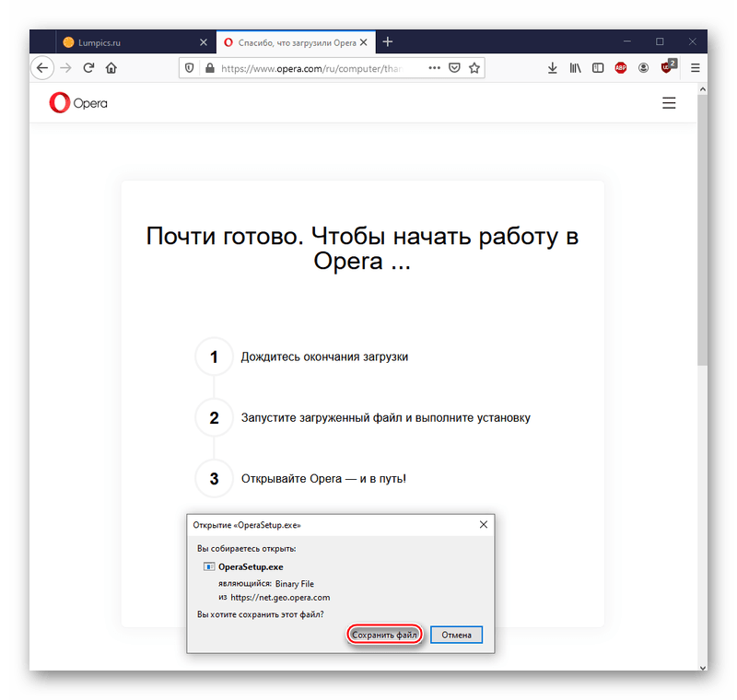Click the OperaSetup.exe file name

point(251,567)
